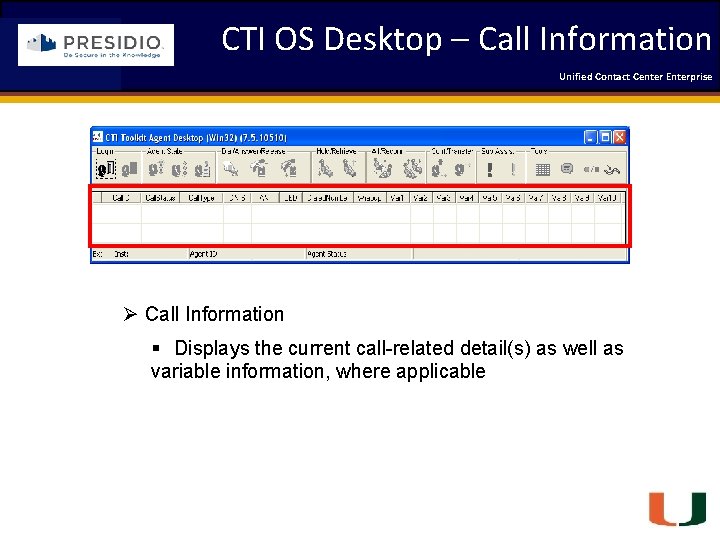Image resolution: width=720 pixels, height=540 pixels.
Task: Open the statistics grid tool icon
Action: tap(543, 169)
